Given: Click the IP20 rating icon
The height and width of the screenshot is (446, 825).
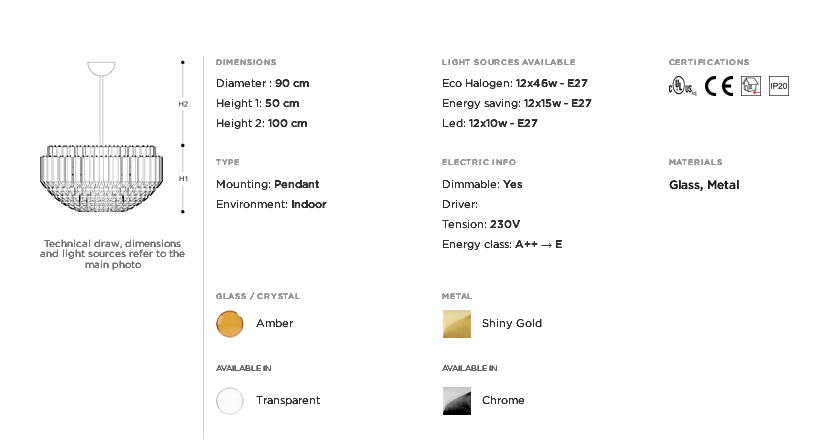Looking at the screenshot, I should point(779,86).
